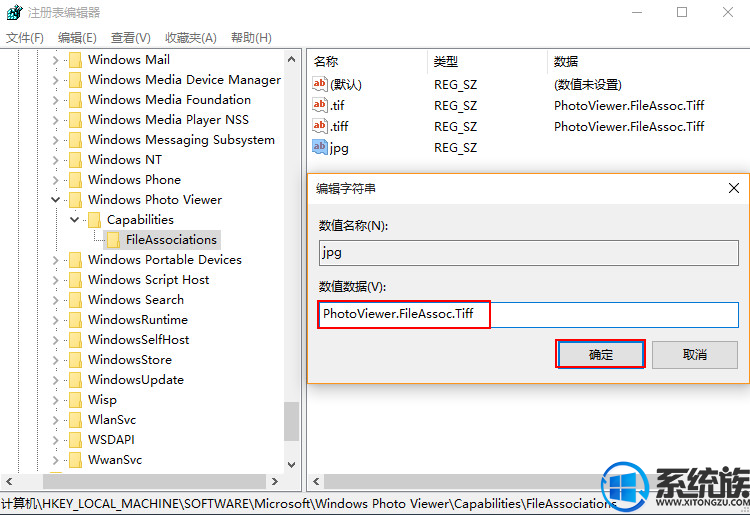Confirm the string edit with 确定
The height and width of the screenshot is (515, 750).
[x=600, y=354]
